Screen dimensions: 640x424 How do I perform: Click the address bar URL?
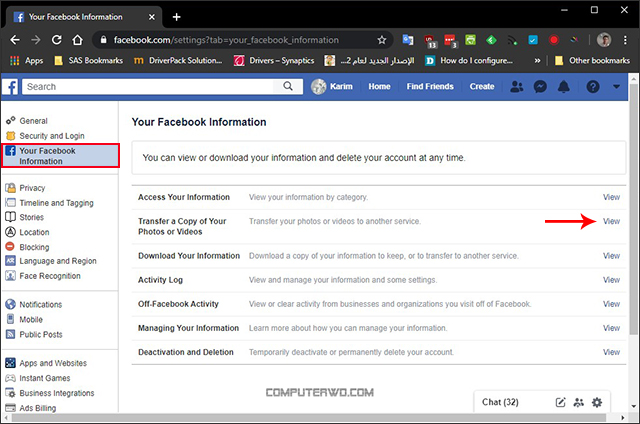[x=226, y=40]
